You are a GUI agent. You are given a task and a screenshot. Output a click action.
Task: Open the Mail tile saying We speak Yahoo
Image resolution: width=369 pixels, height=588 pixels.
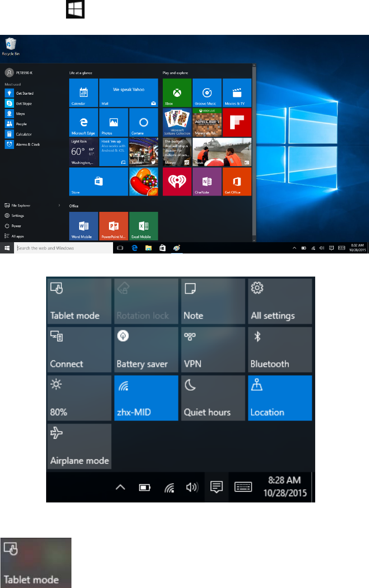(x=128, y=93)
